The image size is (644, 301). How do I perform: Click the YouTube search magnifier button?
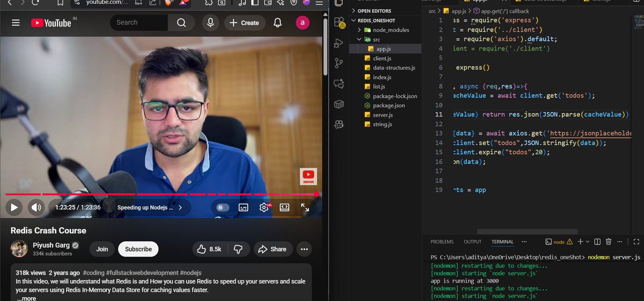[181, 23]
